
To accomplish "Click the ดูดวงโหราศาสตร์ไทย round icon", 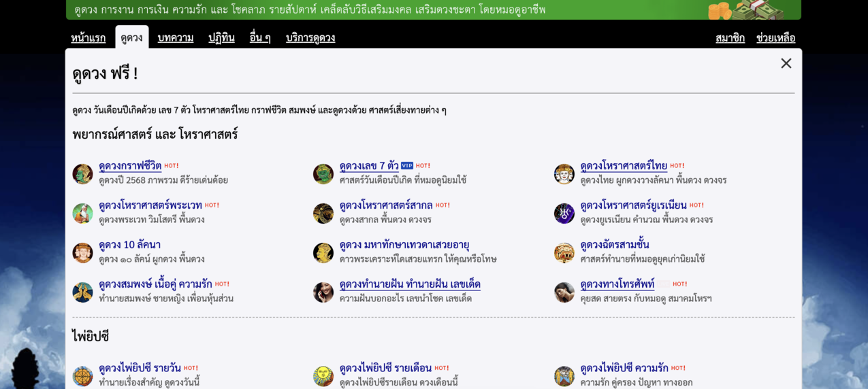I will pos(564,174).
